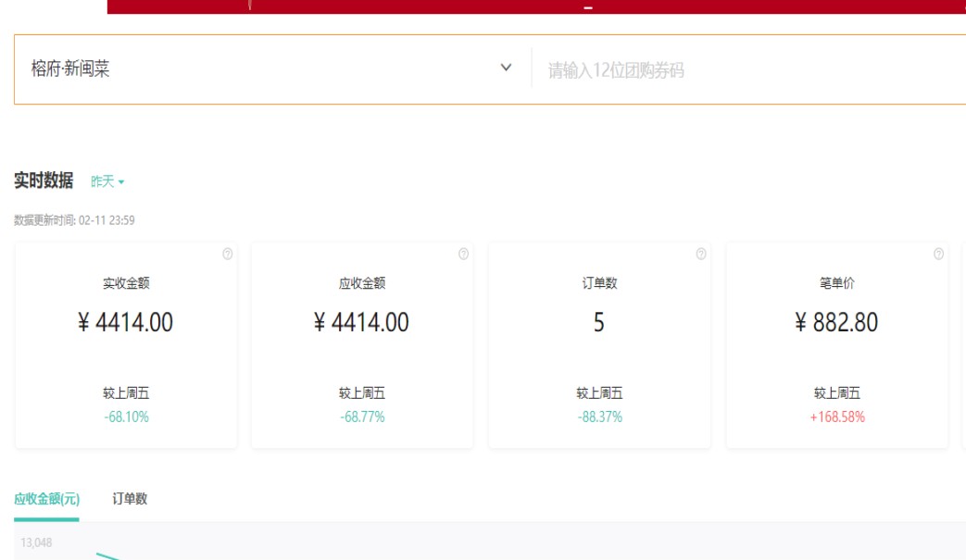Click the order count value 5
This screenshot has height=560, width=966.
[598, 322]
